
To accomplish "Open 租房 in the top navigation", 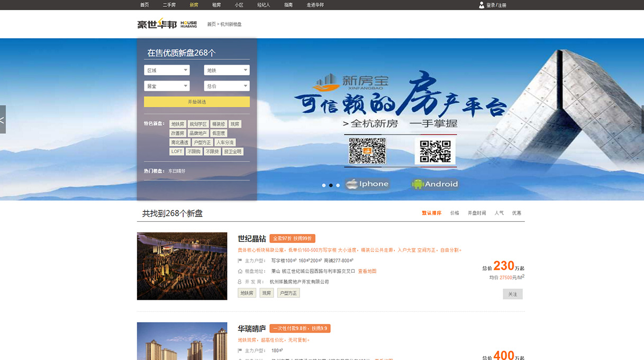I will (216, 5).
